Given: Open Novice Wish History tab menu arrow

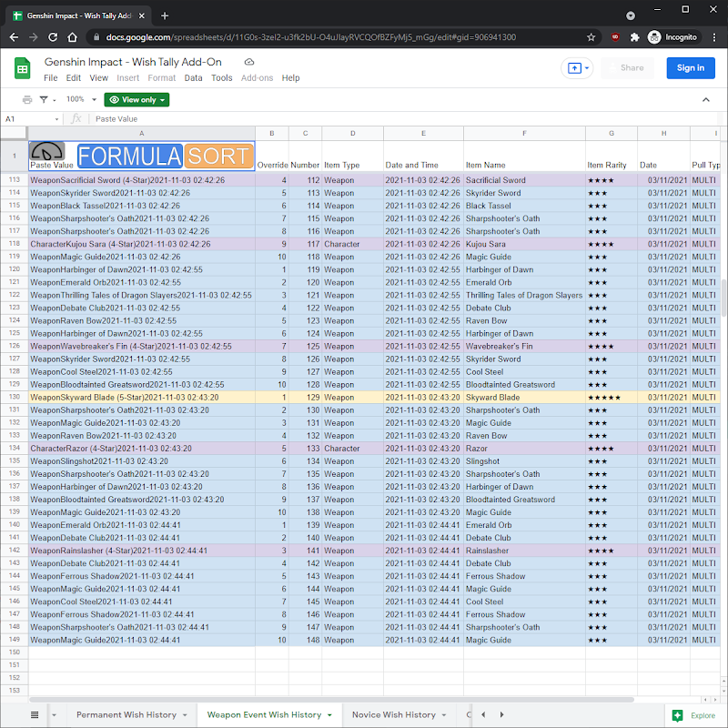Looking at the screenshot, I should (x=444, y=715).
